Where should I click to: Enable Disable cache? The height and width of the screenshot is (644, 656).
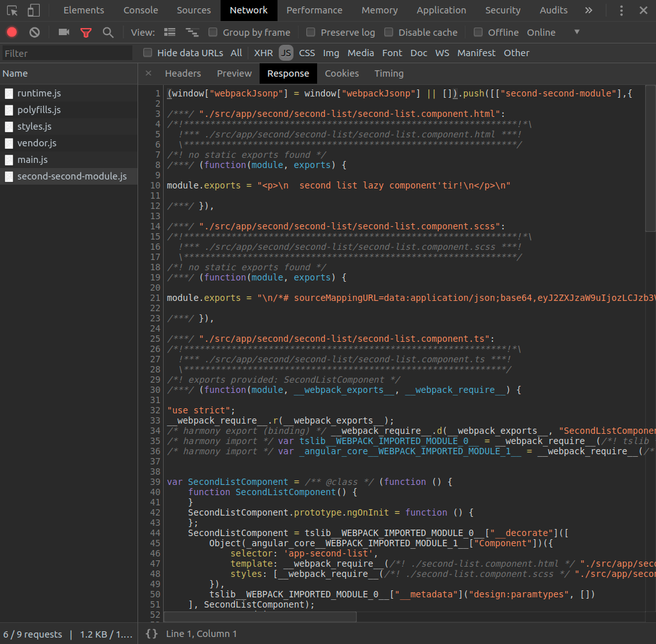(389, 32)
